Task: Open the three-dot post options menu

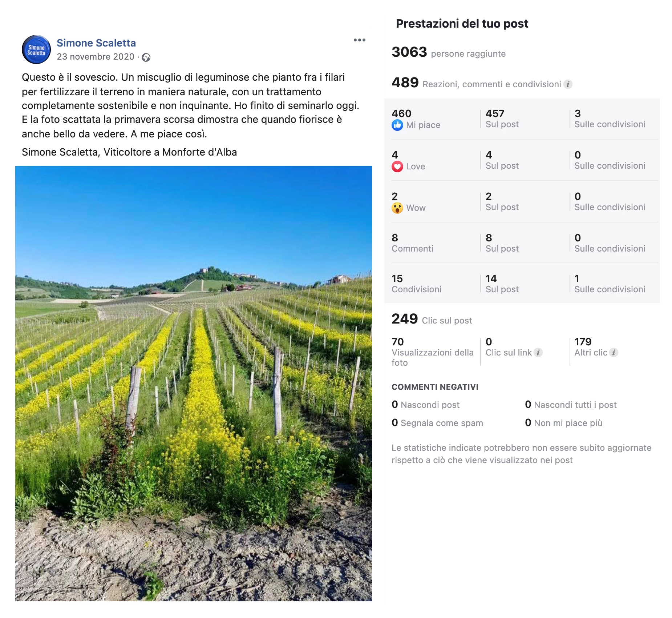Action: pos(359,40)
